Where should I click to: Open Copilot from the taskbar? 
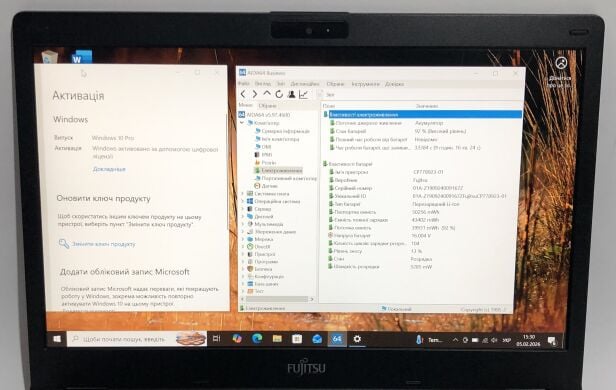(x=236, y=339)
